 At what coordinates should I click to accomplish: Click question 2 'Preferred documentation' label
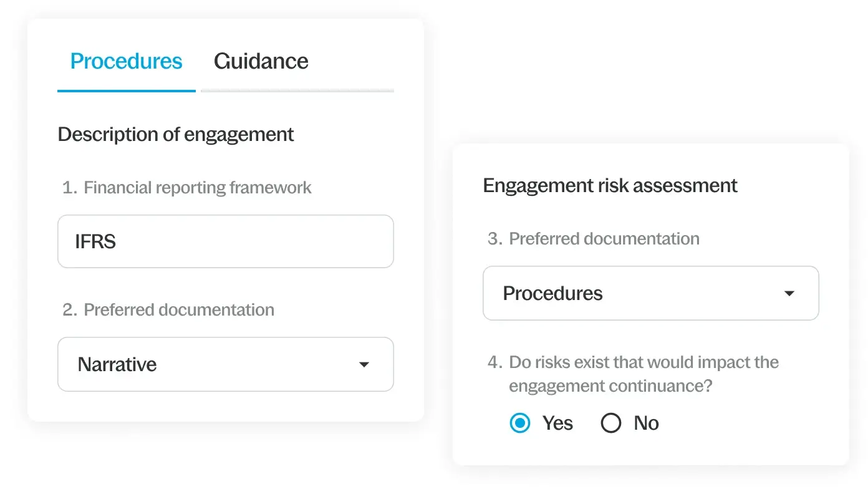pos(179,310)
